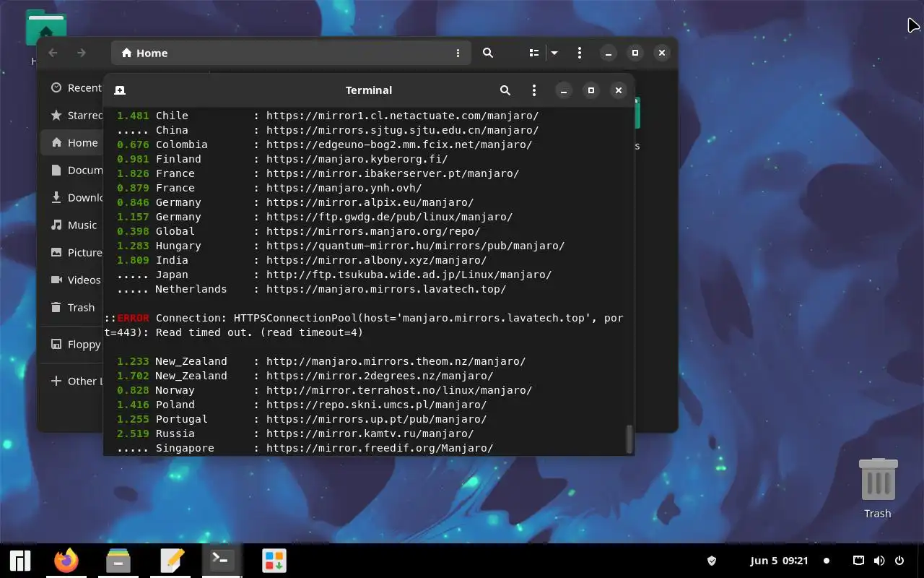Open power menu in system tray
This screenshot has height=578, width=924.
pyautogui.click(x=899, y=561)
